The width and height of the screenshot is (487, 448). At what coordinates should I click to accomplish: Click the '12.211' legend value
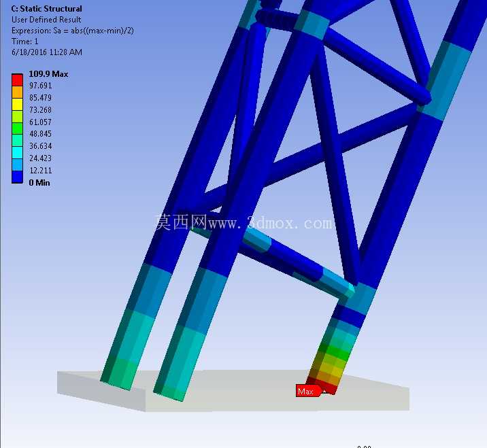(x=40, y=170)
